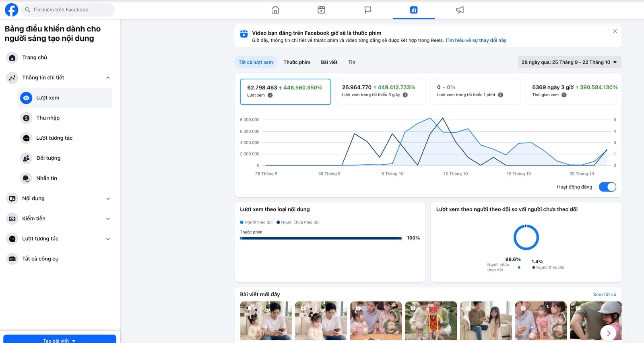Select the 26.964.770 three-second views card
The height and width of the screenshot is (343, 644).
380,92
